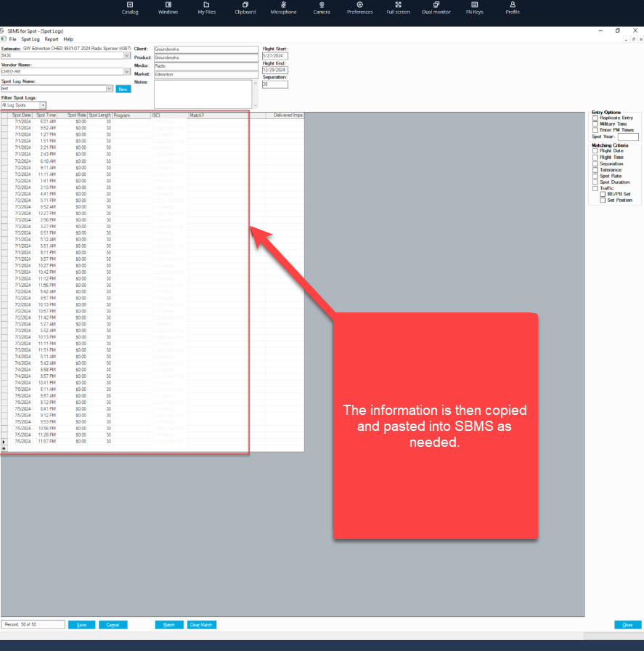Open the Profile icon

pos(513,7)
